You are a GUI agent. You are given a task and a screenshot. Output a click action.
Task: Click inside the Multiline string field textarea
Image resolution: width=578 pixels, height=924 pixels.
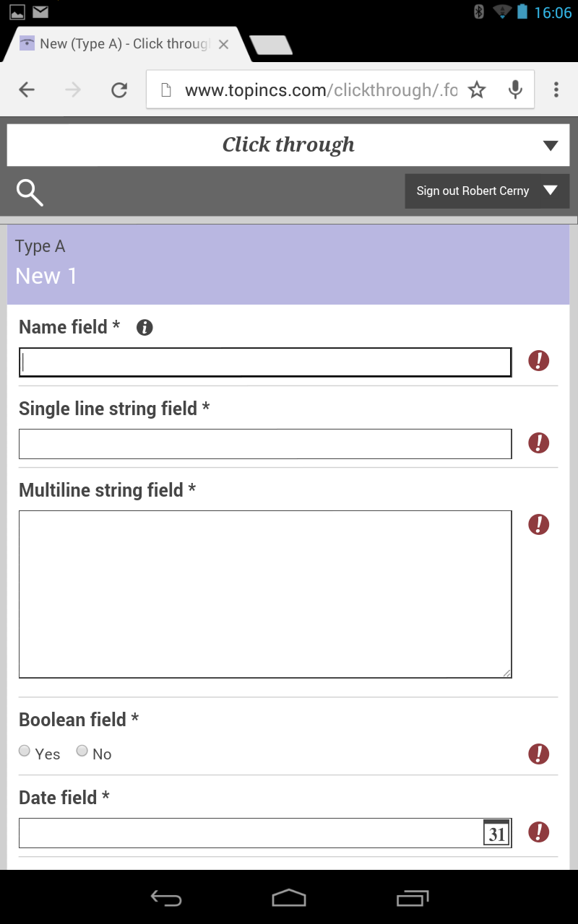pyautogui.click(x=264, y=593)
